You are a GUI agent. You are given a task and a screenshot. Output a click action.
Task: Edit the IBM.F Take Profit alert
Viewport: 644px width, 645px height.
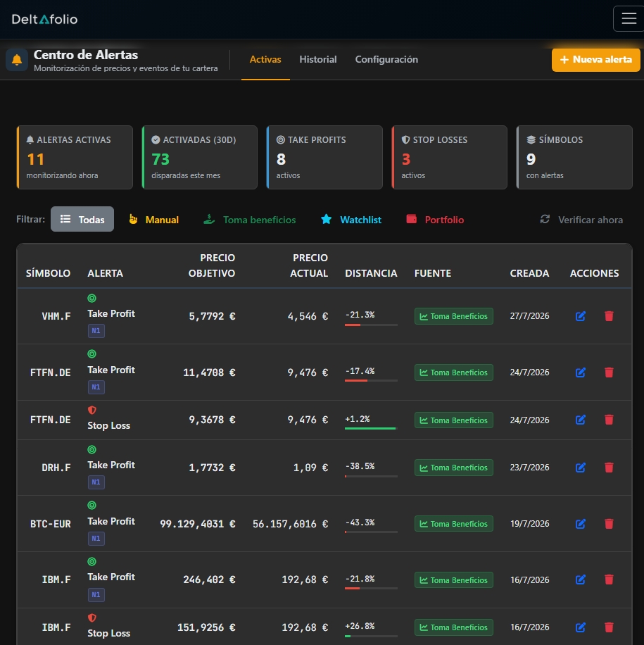click(x=580, y=580)
